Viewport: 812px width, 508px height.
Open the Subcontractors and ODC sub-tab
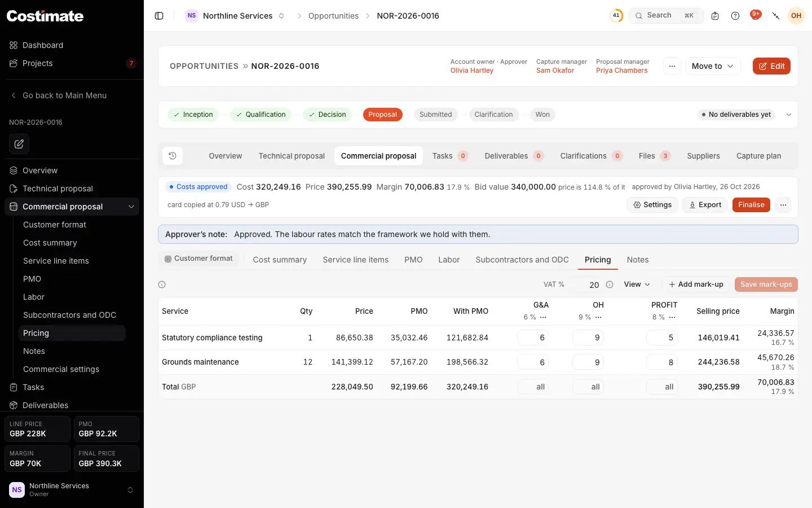pos(522,260)
